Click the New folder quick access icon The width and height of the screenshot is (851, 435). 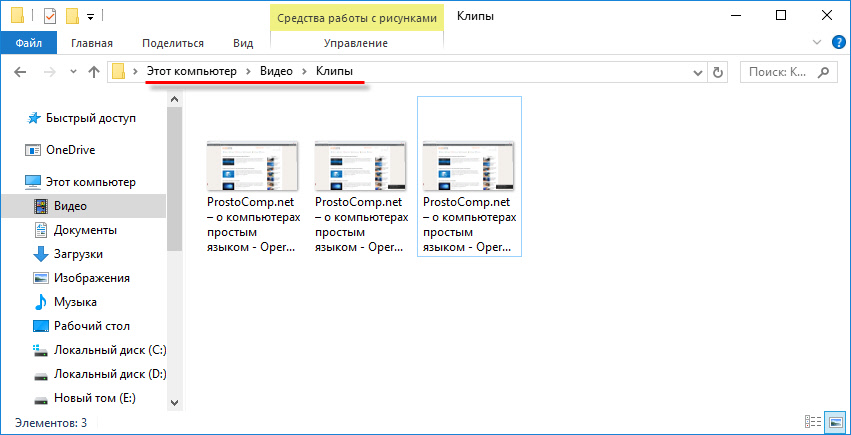[71, 16]
